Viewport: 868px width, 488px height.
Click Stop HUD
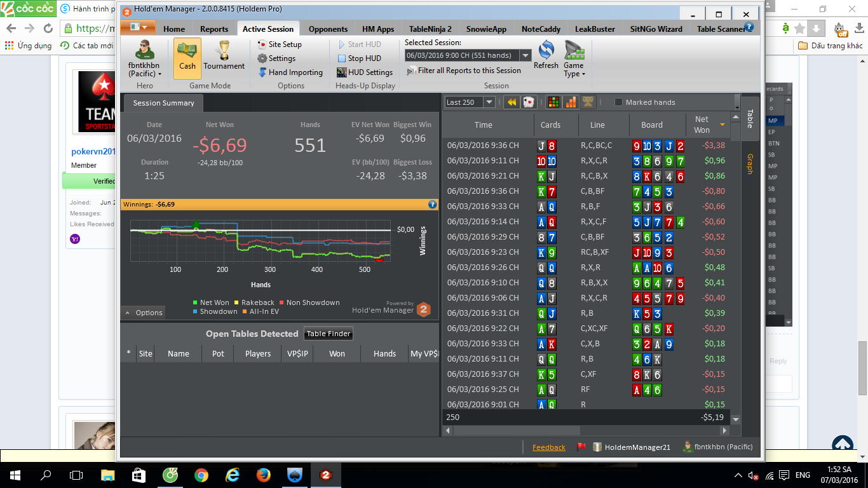[359, 58]
